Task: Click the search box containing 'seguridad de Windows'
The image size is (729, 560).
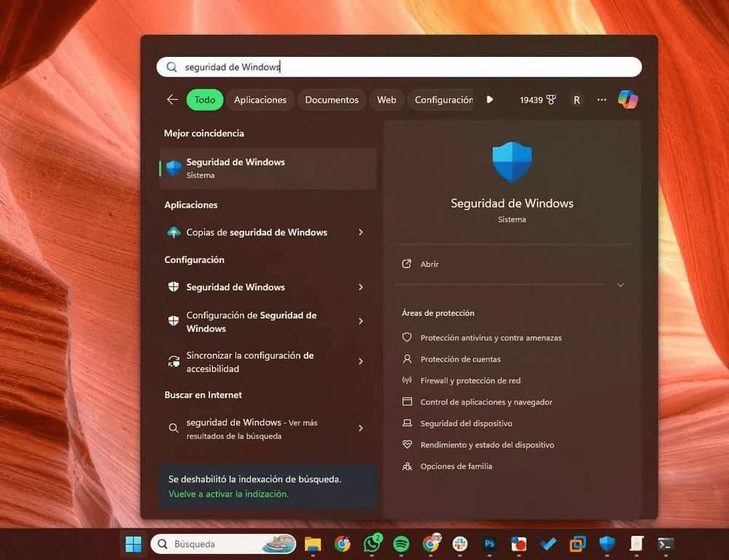Action: pyautogui.click(x=399, y=67)
